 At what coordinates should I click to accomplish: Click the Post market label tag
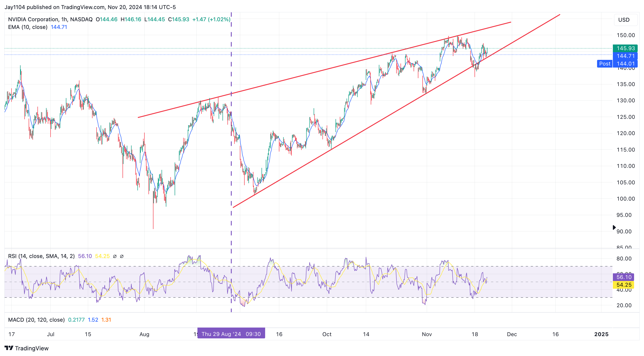605,64
